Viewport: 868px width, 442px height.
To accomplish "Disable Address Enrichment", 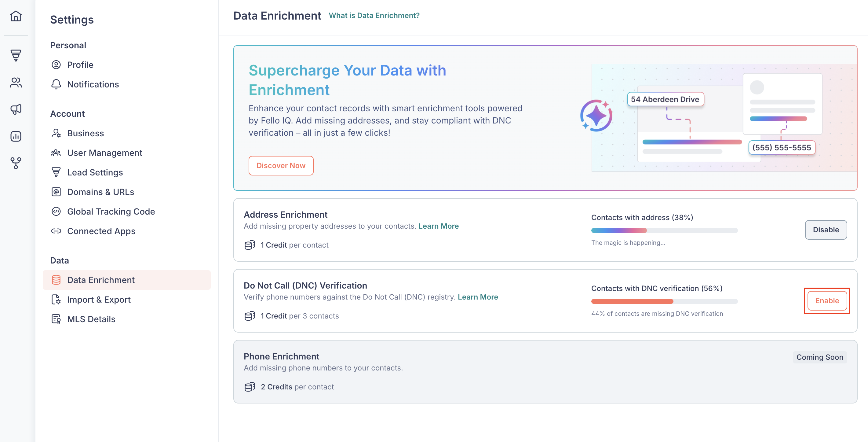I will (x=826, y=230).
